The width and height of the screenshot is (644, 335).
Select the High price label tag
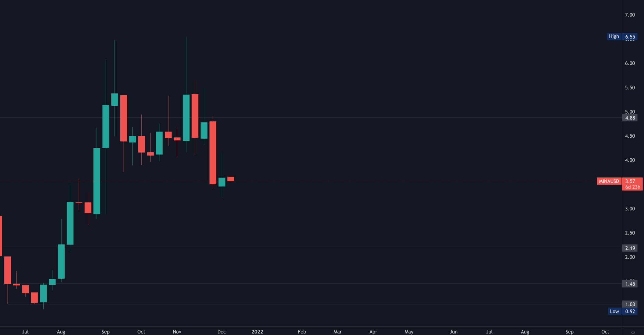pos(614,37)
